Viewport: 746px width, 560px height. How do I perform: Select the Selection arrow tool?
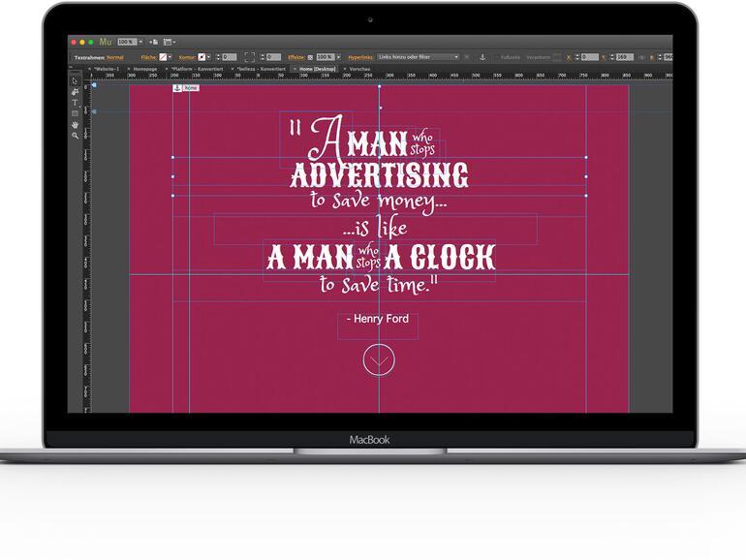(75, 80)
